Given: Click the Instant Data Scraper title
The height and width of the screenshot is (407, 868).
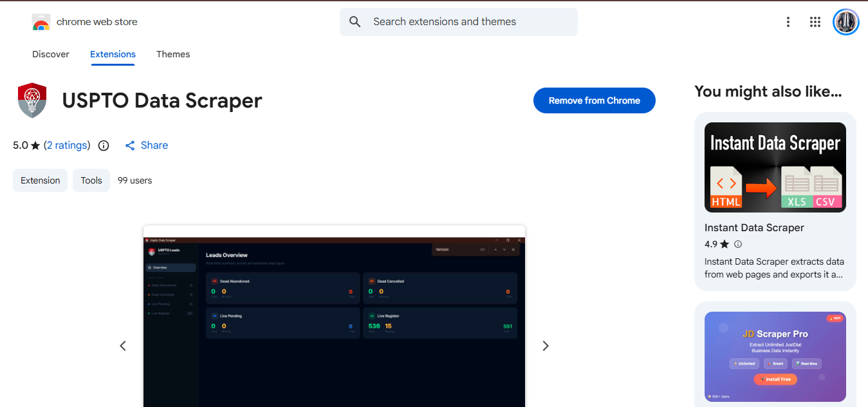Looking at the screenshot, I should (x=754, y=227).
